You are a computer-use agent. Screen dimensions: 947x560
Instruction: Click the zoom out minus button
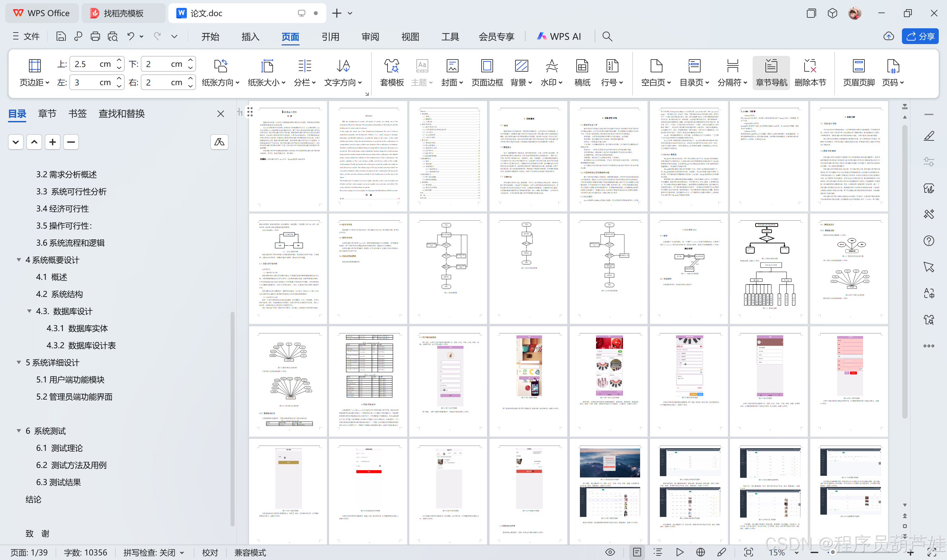pyautogui.click(x=814, y=553)
